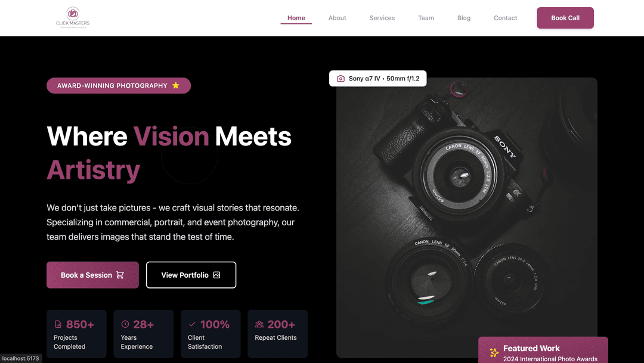This screenshot has height=363, width=644.
Task: Open the Services menu item
Action: pos(382,18)
